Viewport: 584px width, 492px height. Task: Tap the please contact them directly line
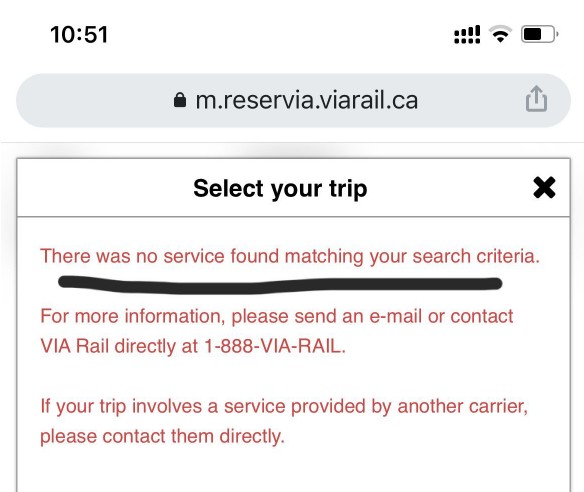coord(162,436)
